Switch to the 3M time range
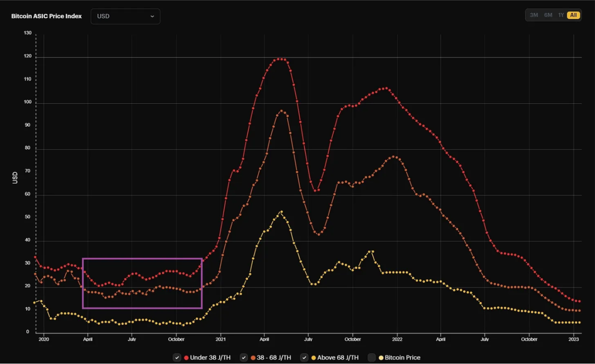595x364 pixels. click(x=534, y=15)
